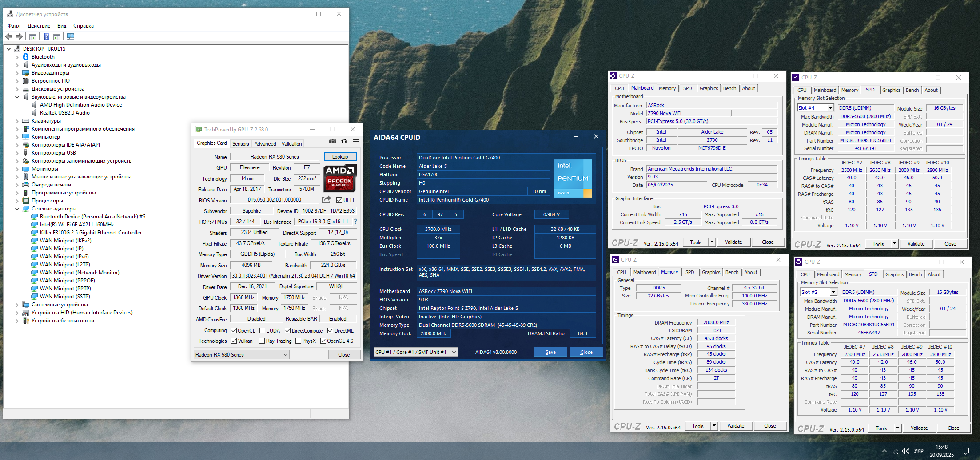Click the Intel Pentium Gold logo in AIDA64
Screen dimensions: 980x460
[573, 178]
